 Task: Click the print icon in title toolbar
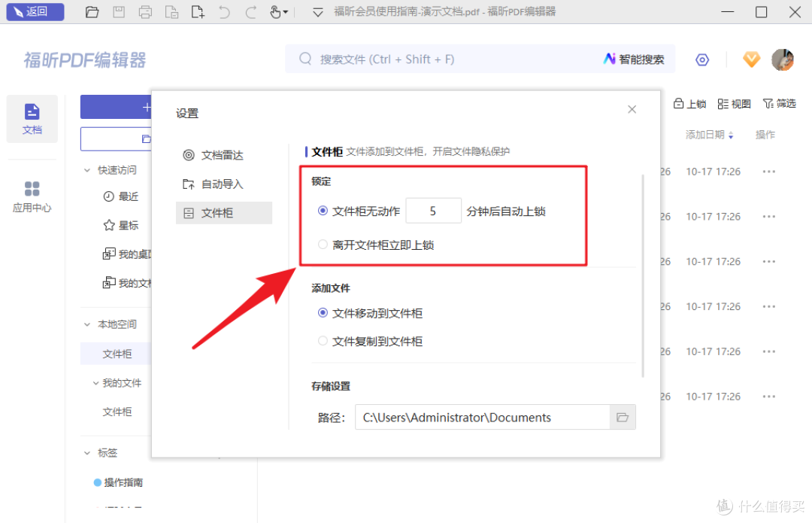[145, 11]
